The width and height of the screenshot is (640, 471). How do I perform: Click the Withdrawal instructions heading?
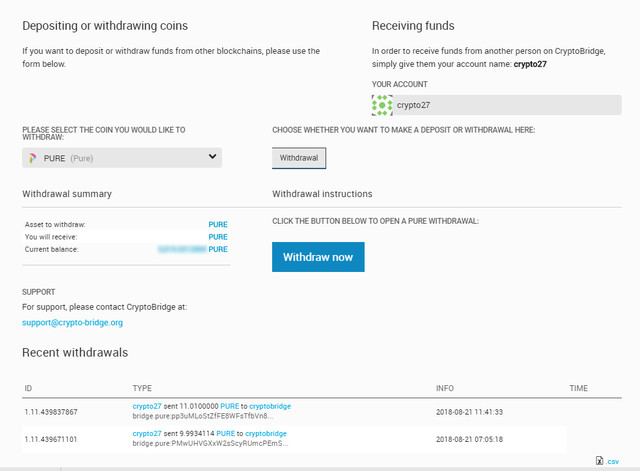(322, 194)
